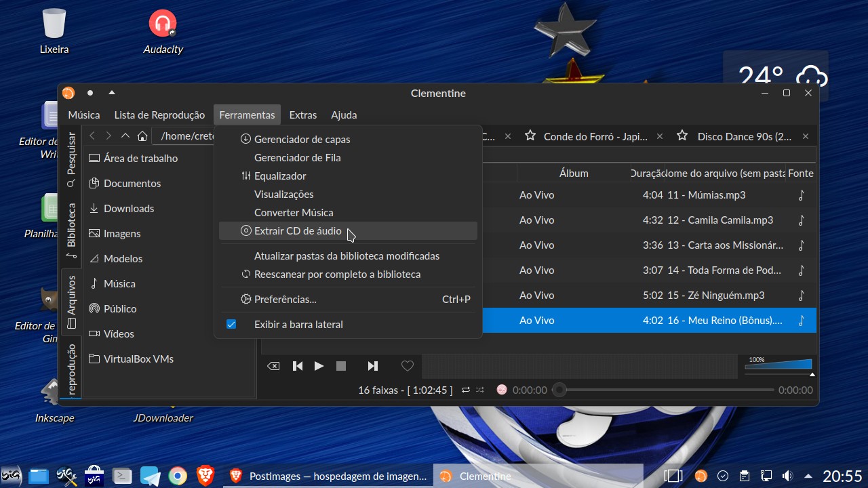
Task: Open the Extras menu
Action: coord(303,115)
